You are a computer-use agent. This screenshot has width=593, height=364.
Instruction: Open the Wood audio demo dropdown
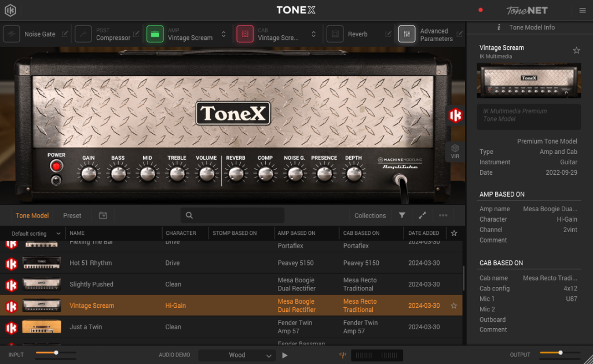236,355
